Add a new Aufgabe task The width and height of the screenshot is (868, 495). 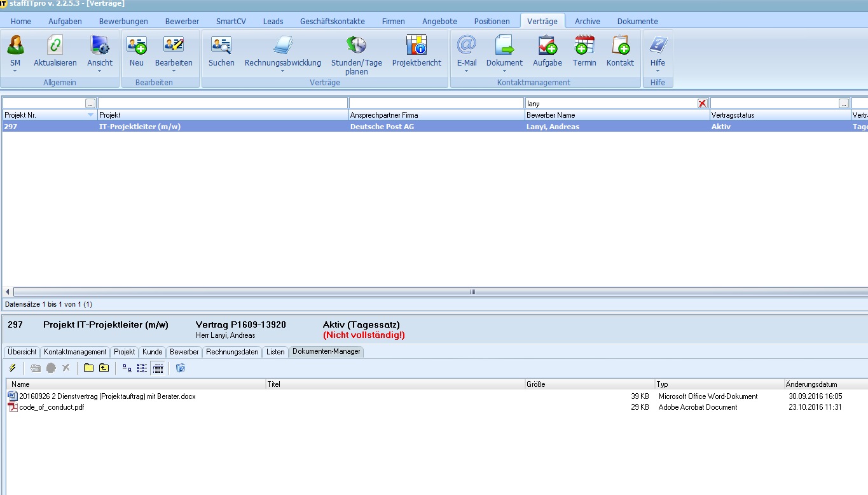click(547, 45)
